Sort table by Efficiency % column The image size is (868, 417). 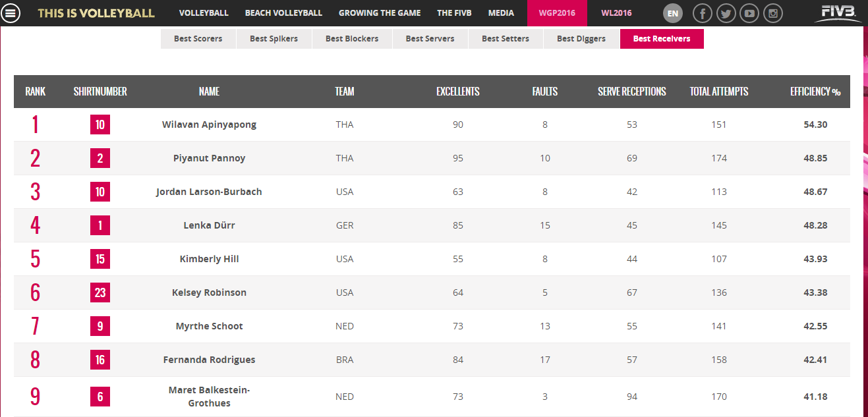click(x=815, y=92)
